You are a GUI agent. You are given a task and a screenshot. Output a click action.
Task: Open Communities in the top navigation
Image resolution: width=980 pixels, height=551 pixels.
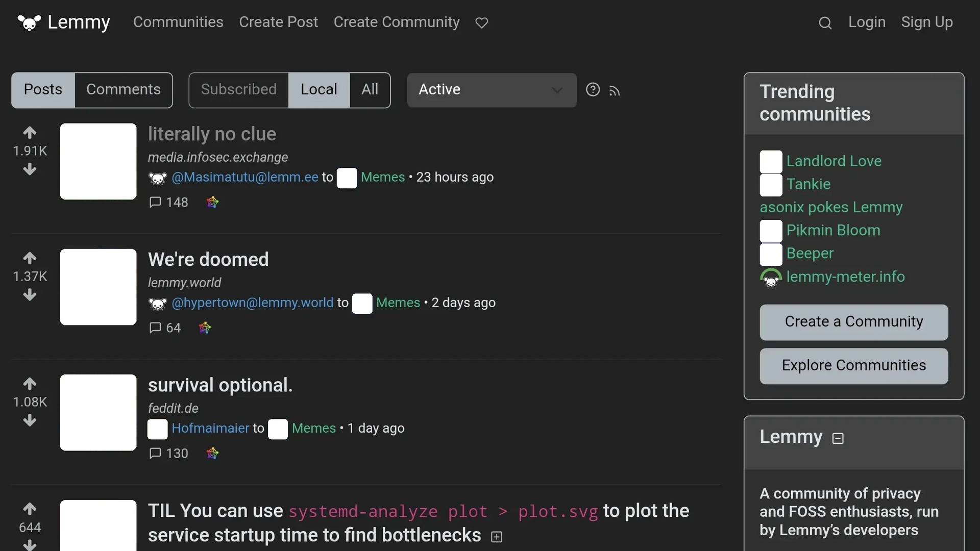[x=178, y=22]
